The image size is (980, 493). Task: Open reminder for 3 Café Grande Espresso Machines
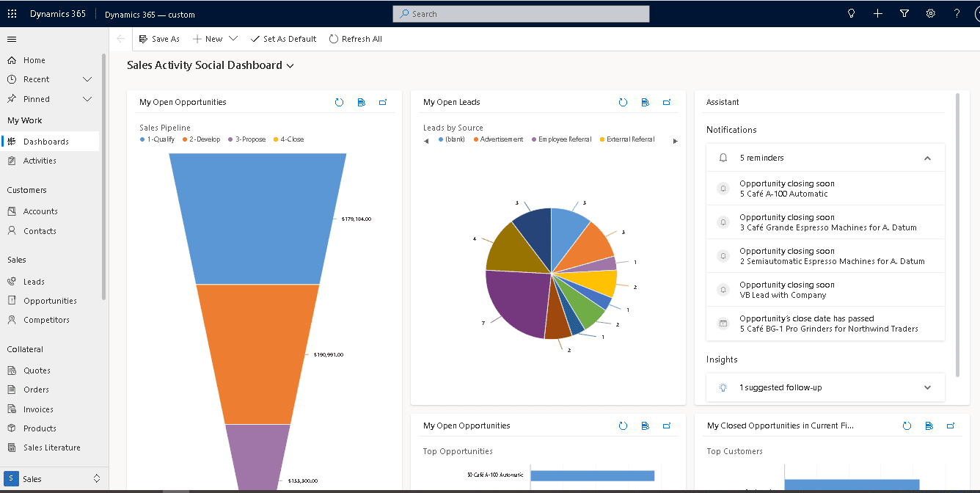pos(825,222)
